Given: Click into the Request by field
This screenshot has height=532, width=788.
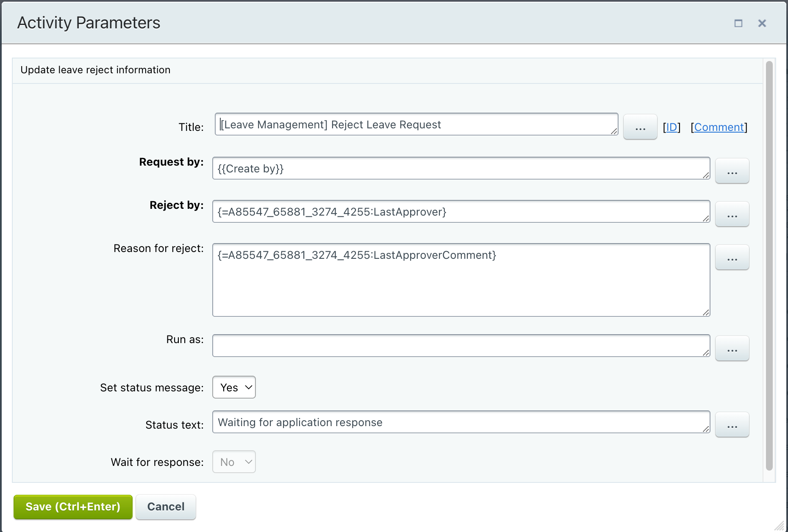Looking at the screenshot, I should tap(460, 169).
